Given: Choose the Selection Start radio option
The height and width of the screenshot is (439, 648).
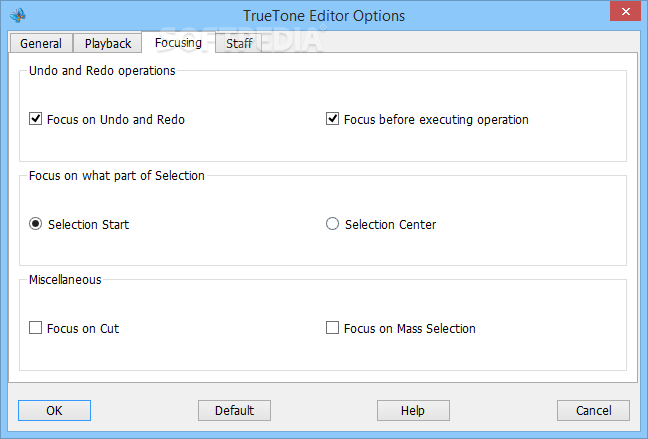Looking at the screenshot, I should [x=36, y=224].
